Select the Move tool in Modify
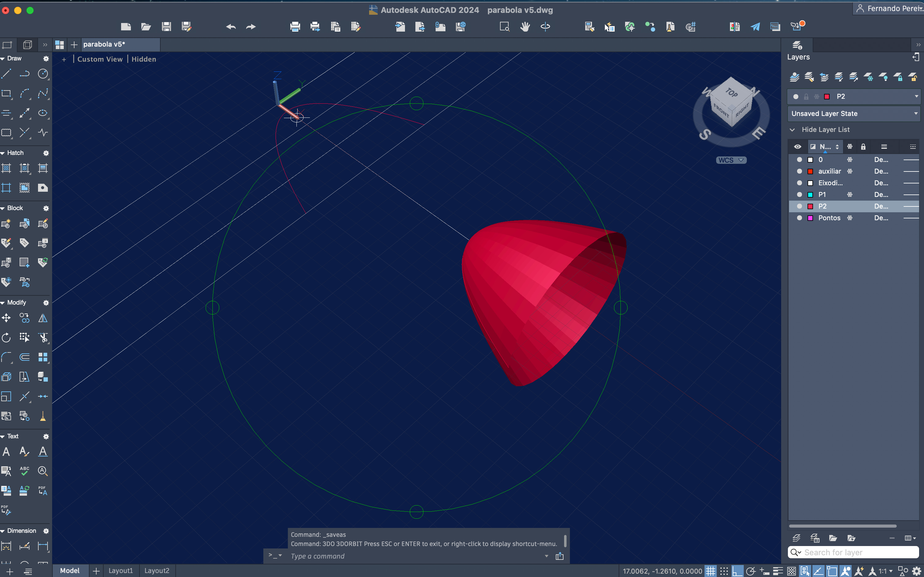 click(x=6, y=318)
